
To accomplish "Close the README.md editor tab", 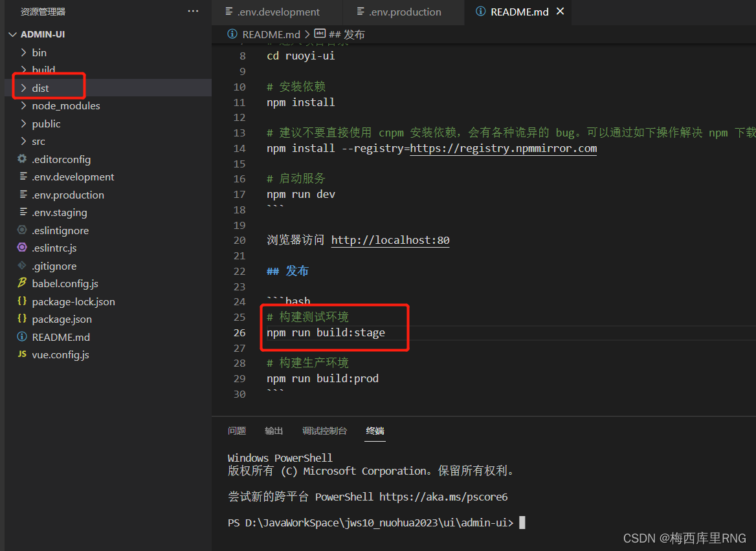I will [x=561, y=11].
